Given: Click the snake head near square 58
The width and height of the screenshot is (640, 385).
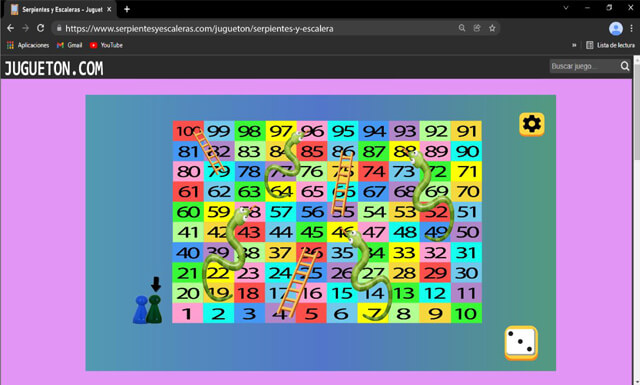Looking at the screenshot, I should coord(244,212).
